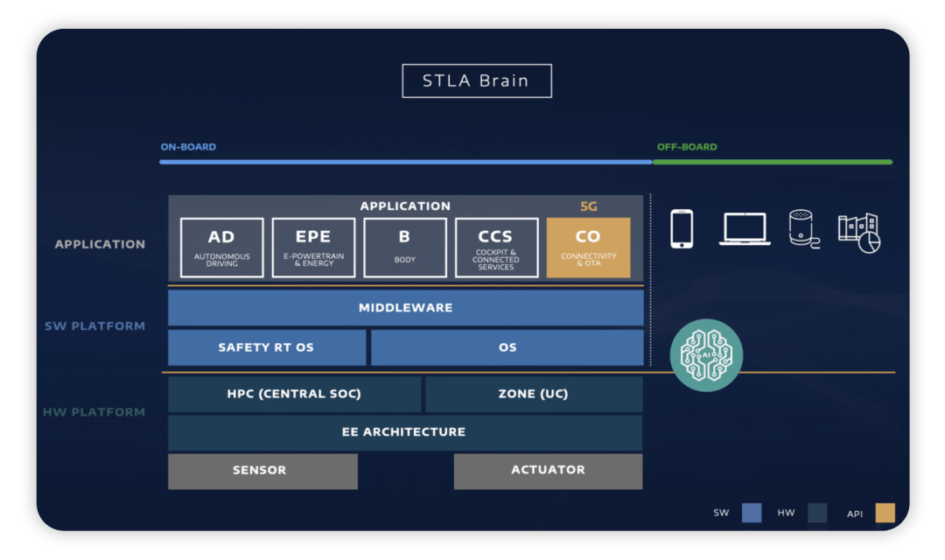The width and height of the screenshot is (945, 560).
Task: Click the blue SW legend swatch
Action: (x=752, y=513)
